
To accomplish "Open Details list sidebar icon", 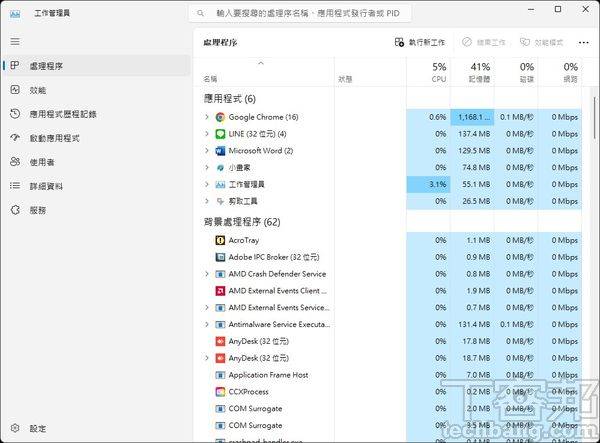I will coord(15,186).
